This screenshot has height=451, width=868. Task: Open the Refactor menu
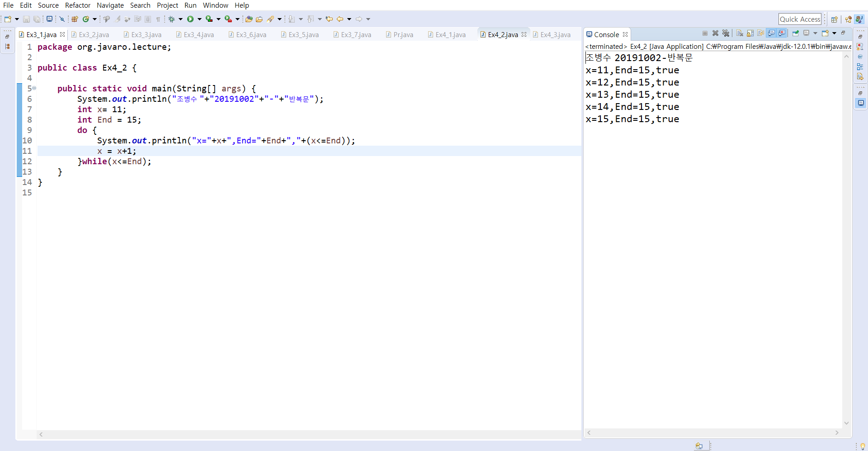pos(78,5)
